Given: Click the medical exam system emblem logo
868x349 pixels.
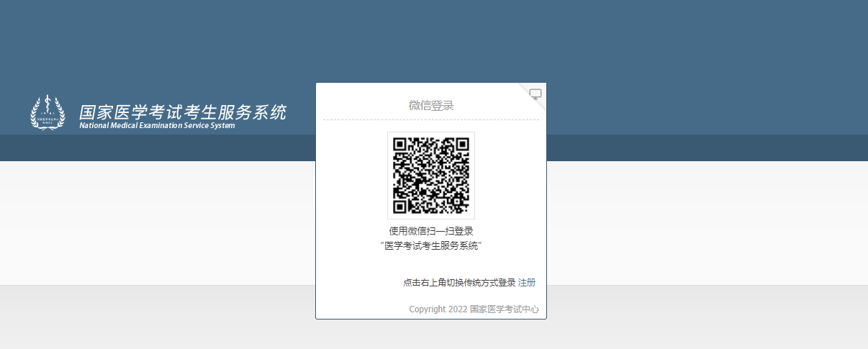Looking at the screenshot, I should click(47, 113).
